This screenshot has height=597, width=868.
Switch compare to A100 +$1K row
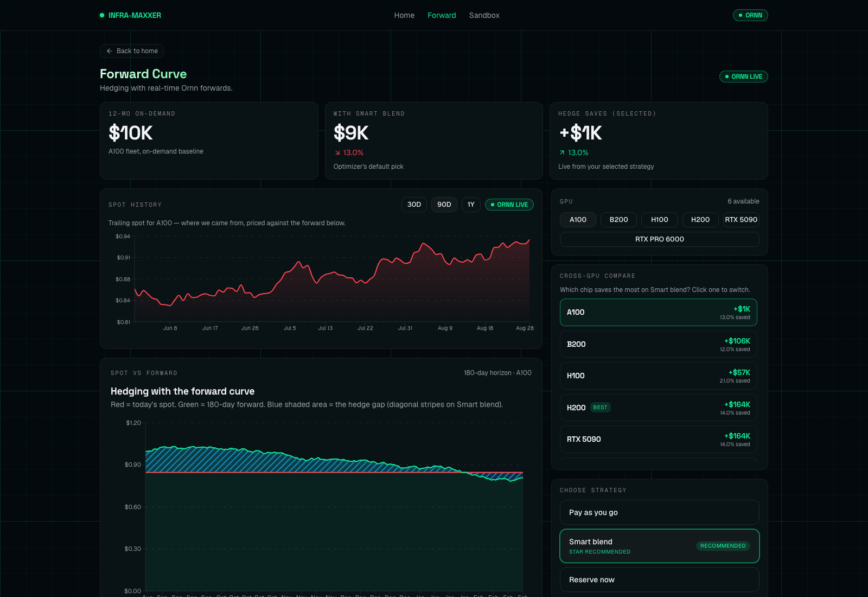pos(659,313)
